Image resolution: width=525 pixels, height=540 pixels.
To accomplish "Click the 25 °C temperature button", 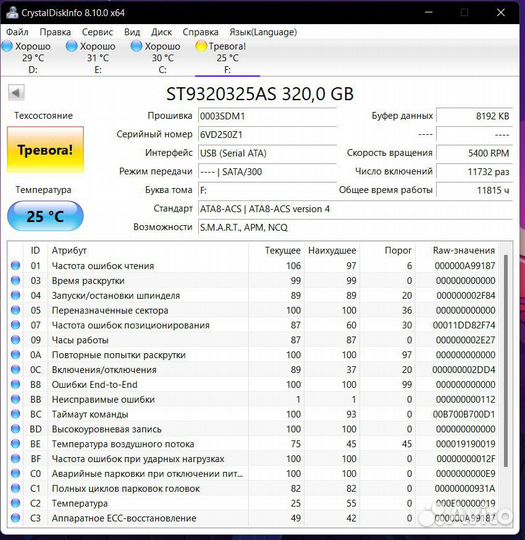I will [x=45, y=216].
